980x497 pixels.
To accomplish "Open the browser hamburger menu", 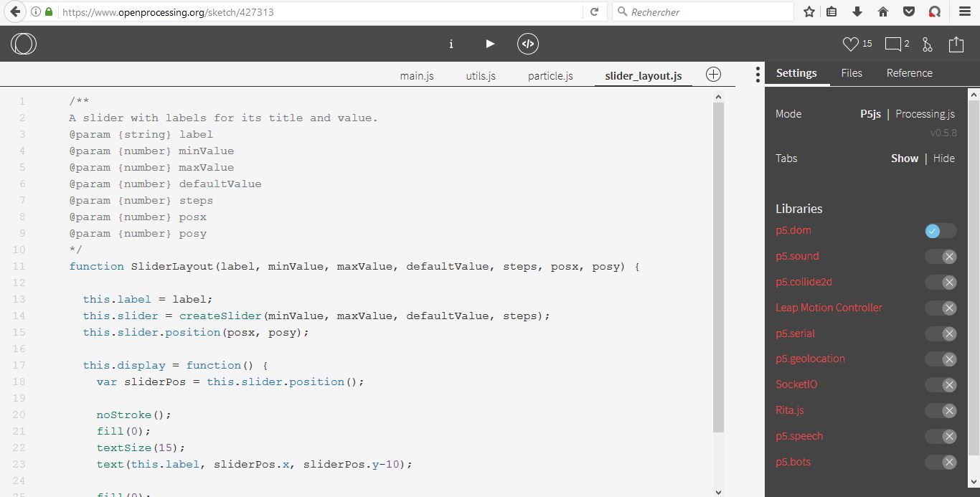I will (x=965, y=11).
